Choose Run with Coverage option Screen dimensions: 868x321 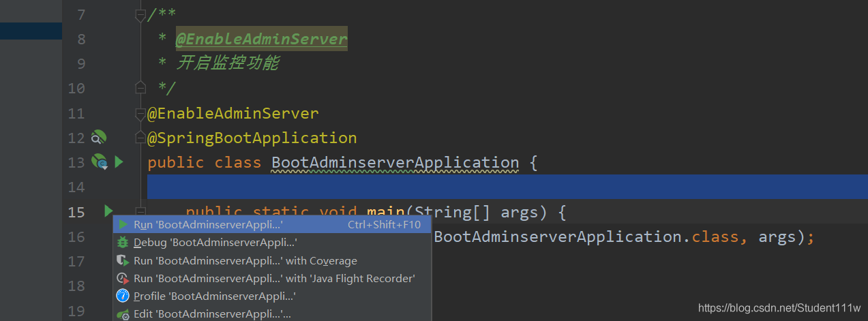[x=271, y=260]
